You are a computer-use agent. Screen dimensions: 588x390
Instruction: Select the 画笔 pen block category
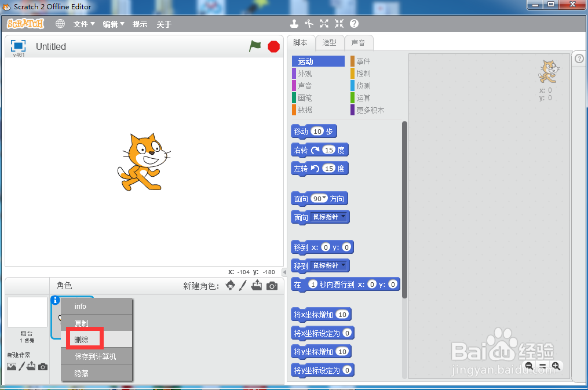click(319, 97)
